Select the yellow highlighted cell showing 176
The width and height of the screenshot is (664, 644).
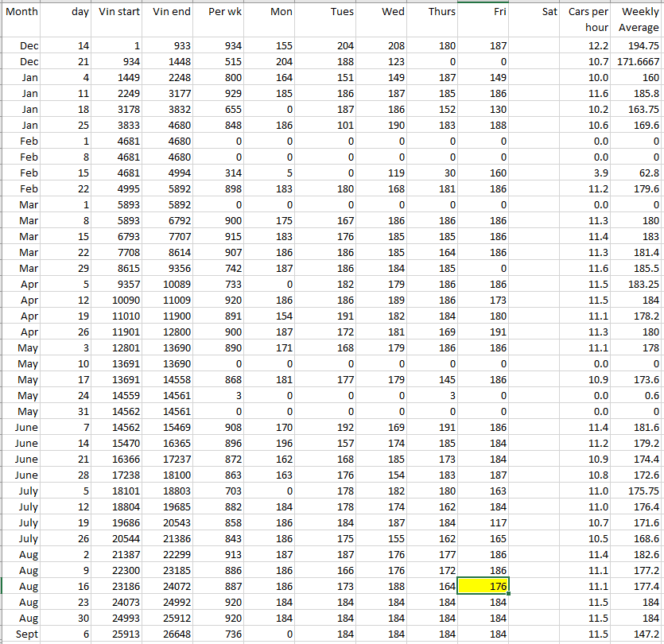click(x=483, y=586)
